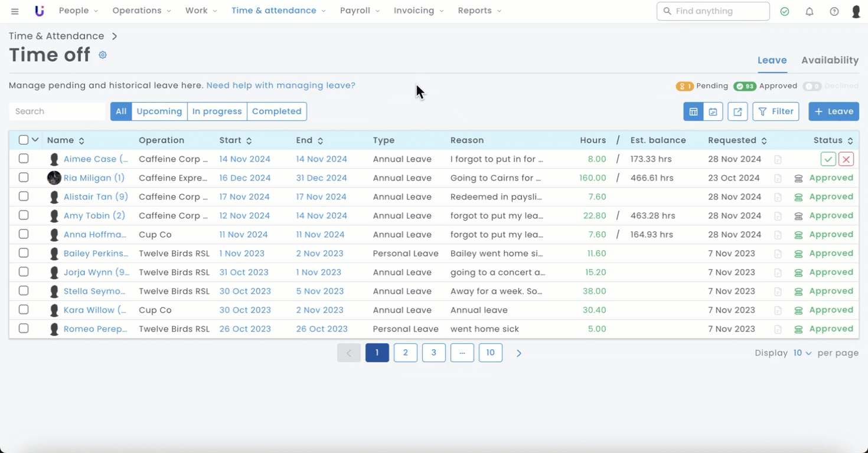The height and width of the screenshot is (453, 868).
Task: Select the Upcoming filter tab
Action: (159, 111)
